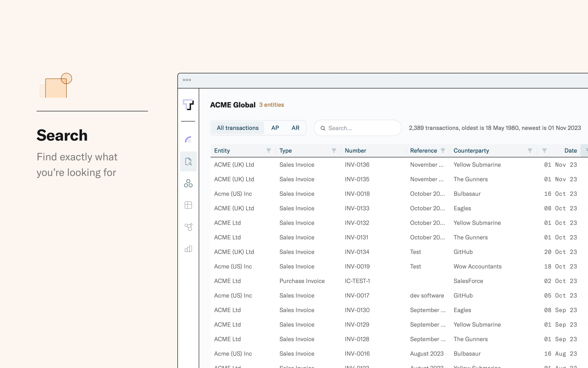Switch to the All transactions tab
Image resolution: width=588 pixels, height=368 pixels.
click(238, 128)
